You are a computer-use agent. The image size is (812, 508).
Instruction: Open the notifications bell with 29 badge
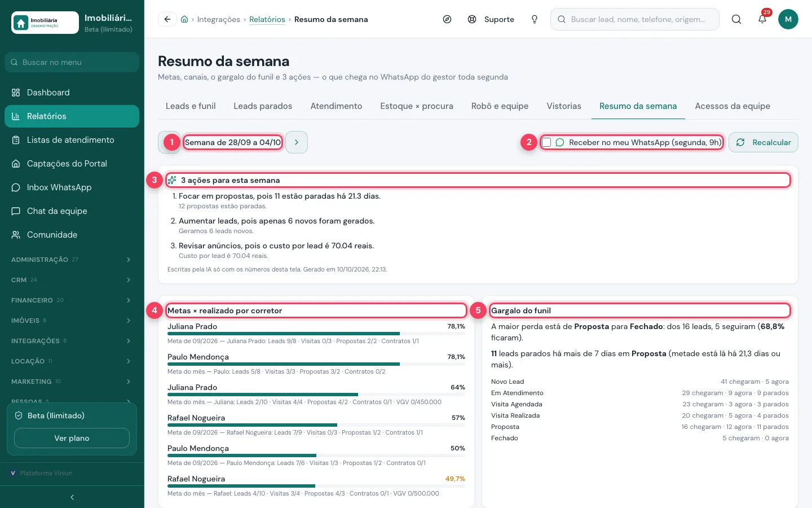coord(762,19)
